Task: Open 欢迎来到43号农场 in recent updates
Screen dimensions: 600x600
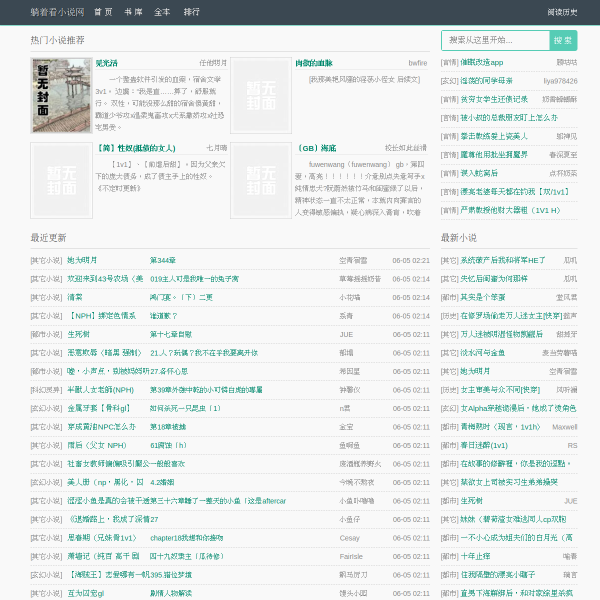Action: click(x=105, y=279)
